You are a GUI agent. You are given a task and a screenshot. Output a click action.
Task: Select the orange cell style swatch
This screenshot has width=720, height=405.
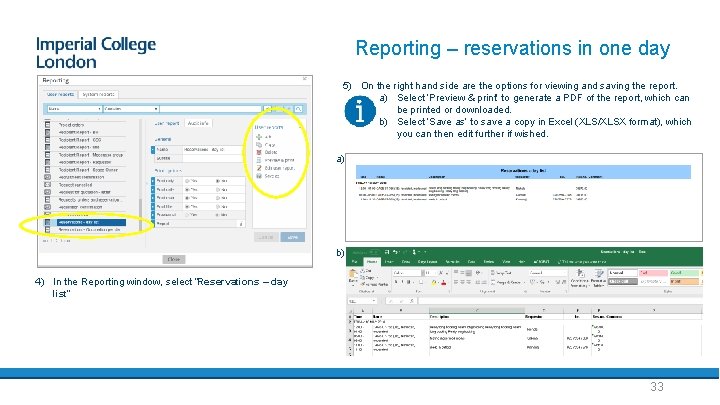pos(684,281)
